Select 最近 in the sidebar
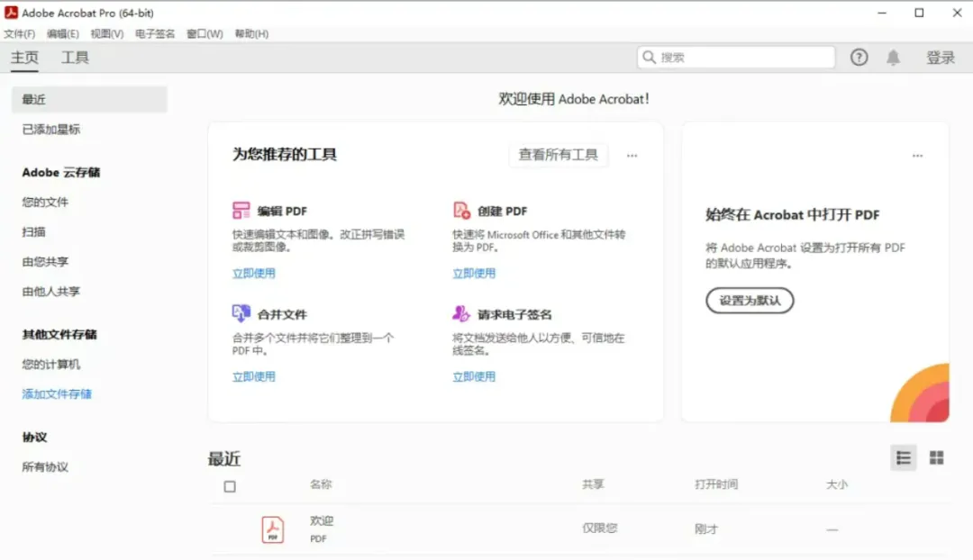Screen dimensions: 973x560 point(89,99)
